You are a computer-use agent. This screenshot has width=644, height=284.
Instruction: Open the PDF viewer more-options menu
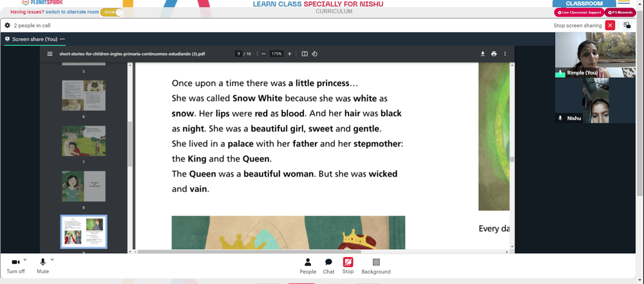(505, 54)
